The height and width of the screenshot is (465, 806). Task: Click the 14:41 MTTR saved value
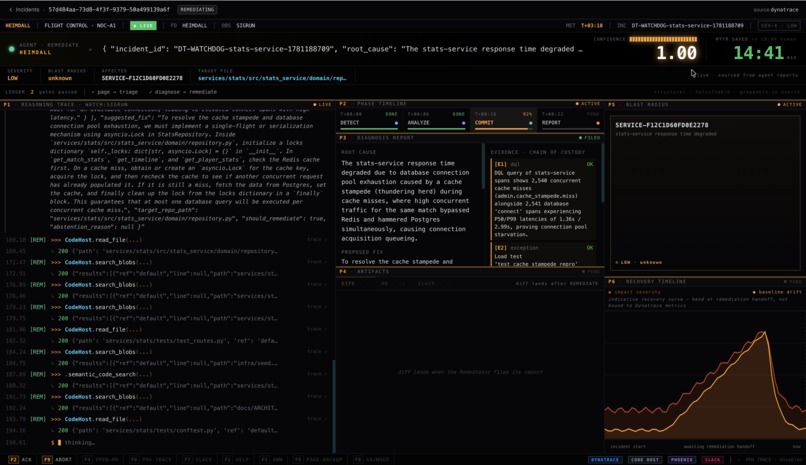pos(758,53)
